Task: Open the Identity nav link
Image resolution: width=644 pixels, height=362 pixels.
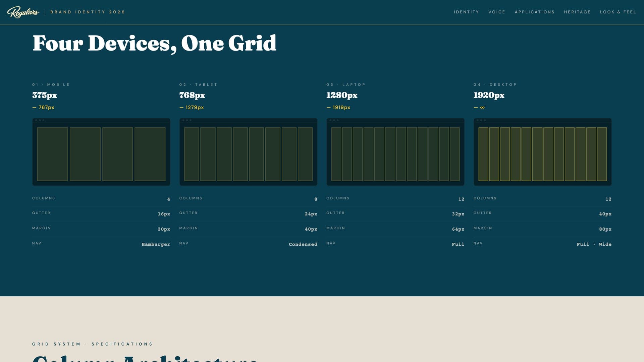Action: (466, 12)
